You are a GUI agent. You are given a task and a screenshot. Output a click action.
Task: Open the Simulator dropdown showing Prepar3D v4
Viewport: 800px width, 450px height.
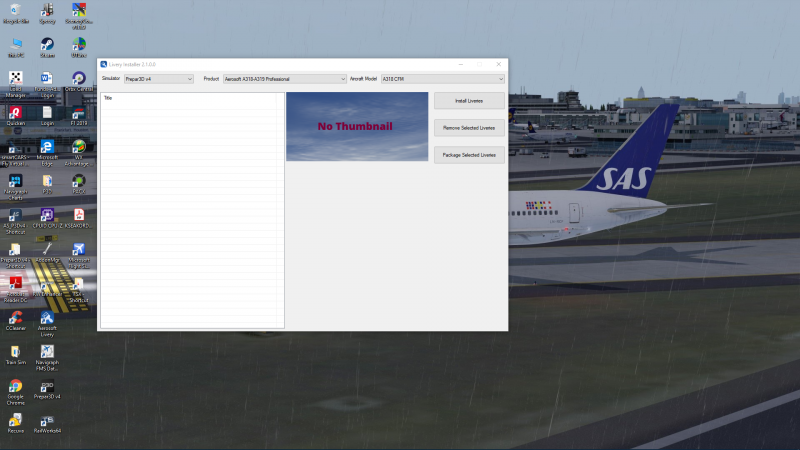pyautogui.click(x=159, y=79)
